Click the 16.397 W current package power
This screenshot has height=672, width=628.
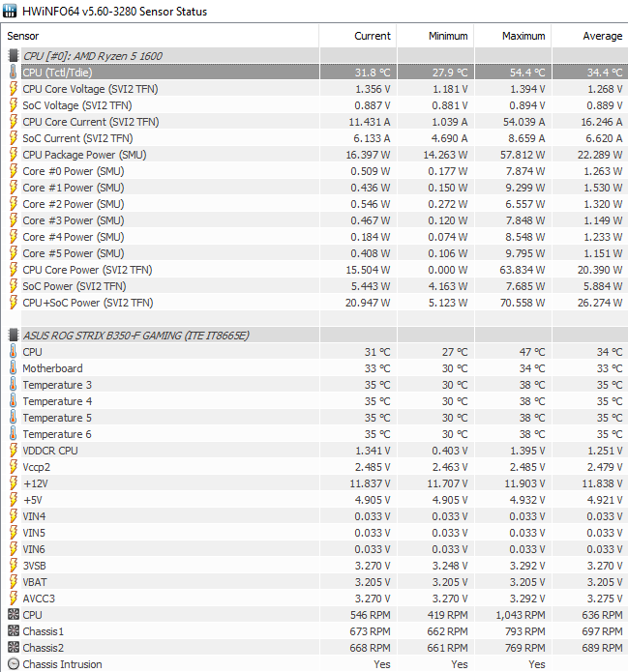pyautogui.click(x=368, y=155)
